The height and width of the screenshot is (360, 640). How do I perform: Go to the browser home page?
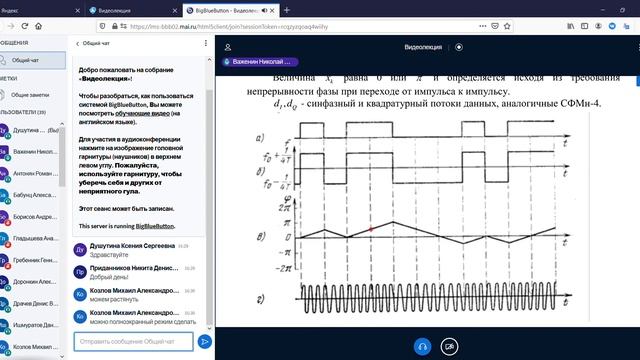click(38, 26)
